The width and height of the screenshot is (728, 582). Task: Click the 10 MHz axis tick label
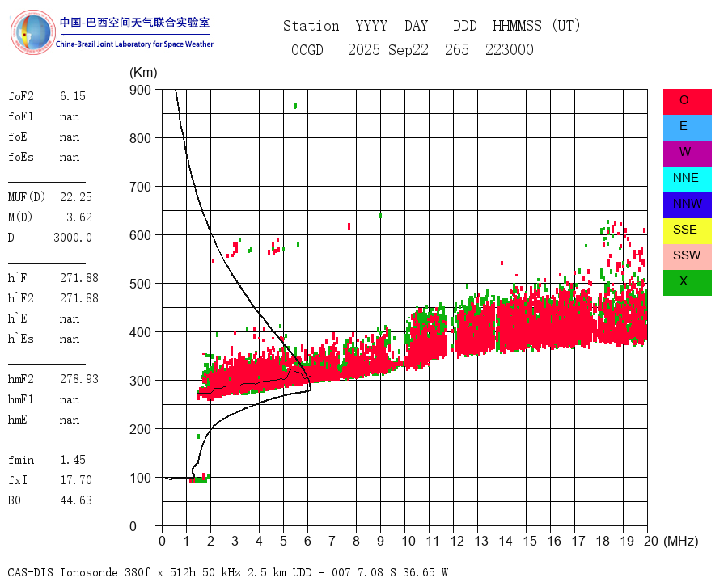(x=408, y=541)
